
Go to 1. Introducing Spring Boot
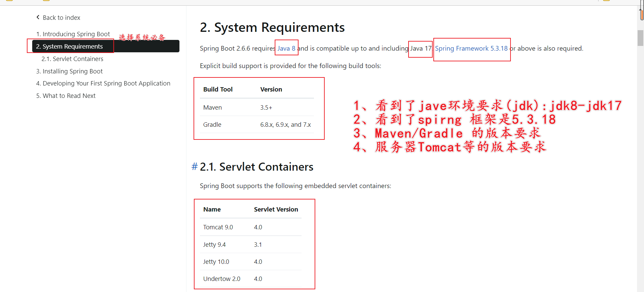[73, 34]
